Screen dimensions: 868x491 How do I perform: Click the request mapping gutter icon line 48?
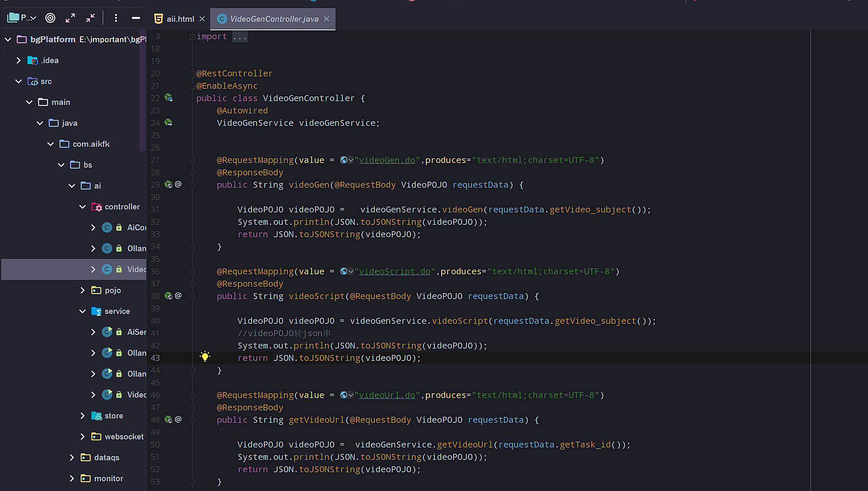tap(169, 420)
